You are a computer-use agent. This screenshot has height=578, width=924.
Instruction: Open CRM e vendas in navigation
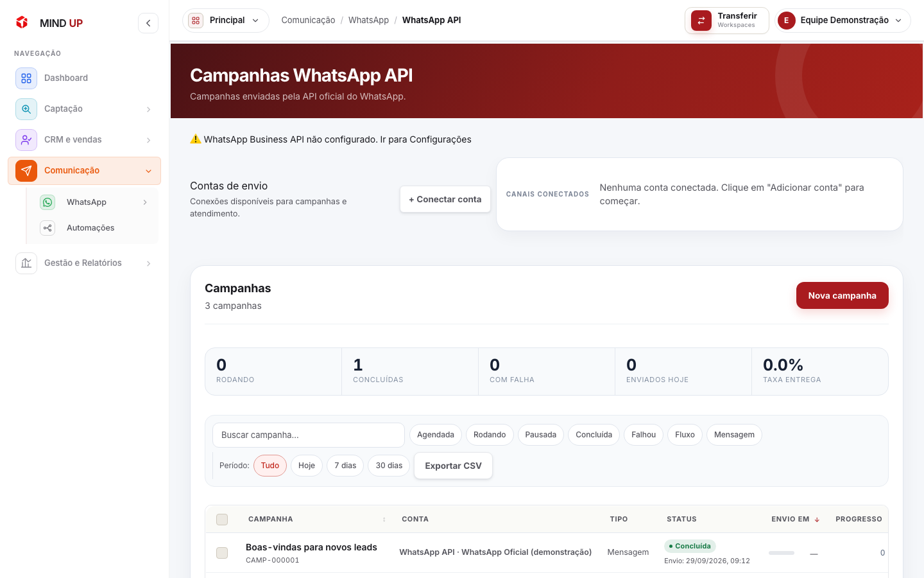[x=84, y=140]
